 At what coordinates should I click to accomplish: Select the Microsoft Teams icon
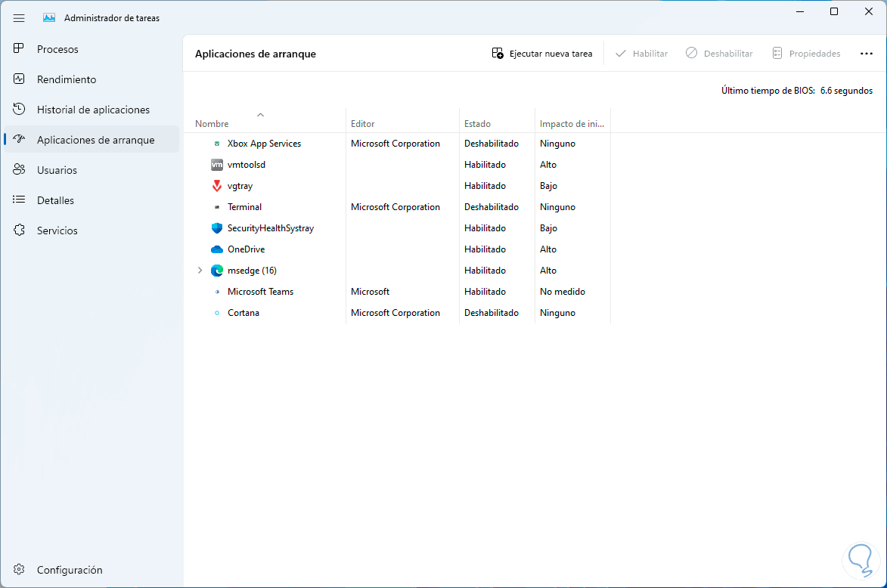(217, 292)
